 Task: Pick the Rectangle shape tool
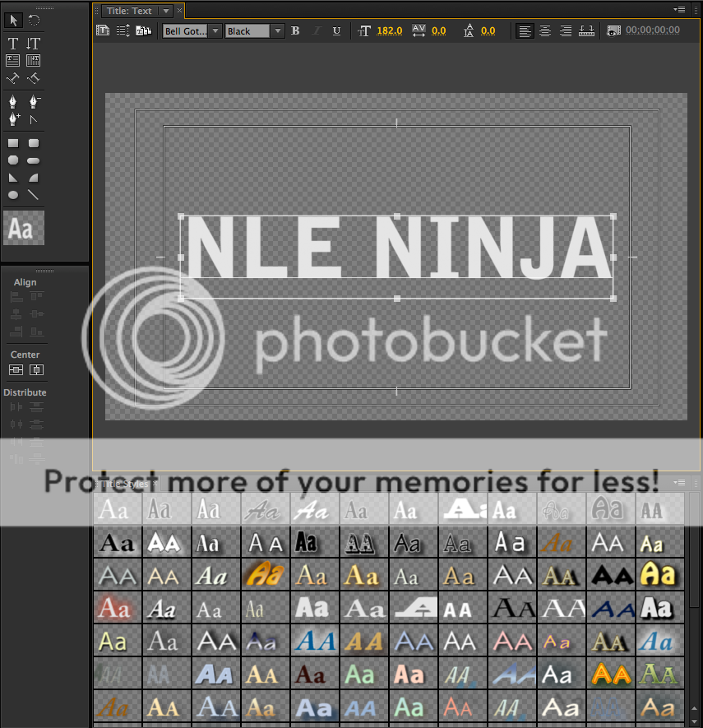point(13,143)
